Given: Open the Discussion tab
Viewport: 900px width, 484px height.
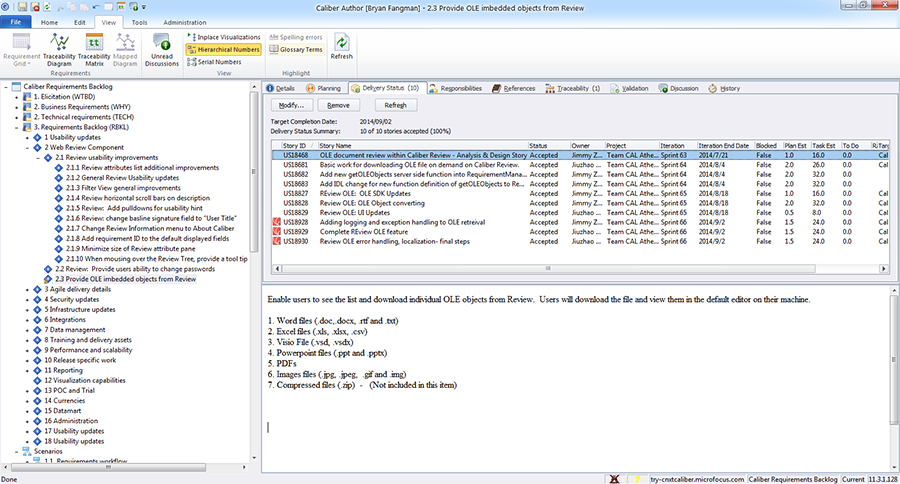Looking at the screenshot, I should tap(678, 88).
